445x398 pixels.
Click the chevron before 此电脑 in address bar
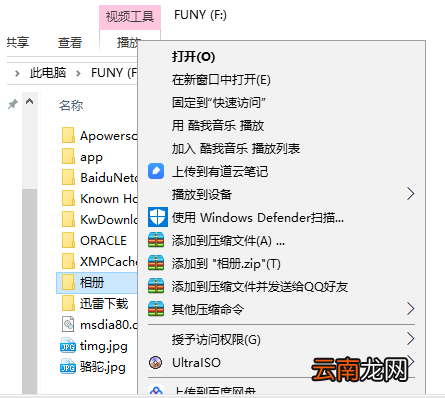coord(17,73)
